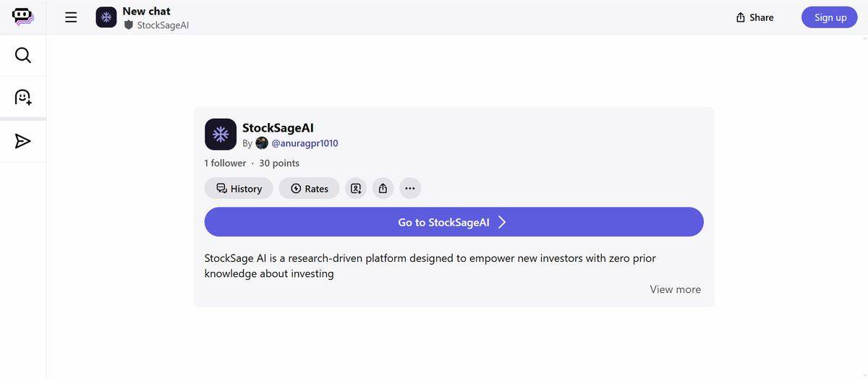Open the three-dot more options menu
This screenshot has width=868, height=379.
(410, 189)
